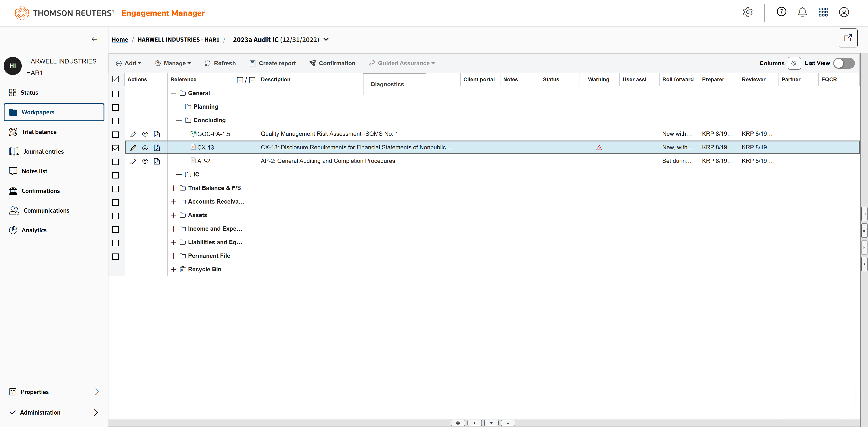Open notifications bell icon
The image size is (868, 427).
(x=802, y=12)
